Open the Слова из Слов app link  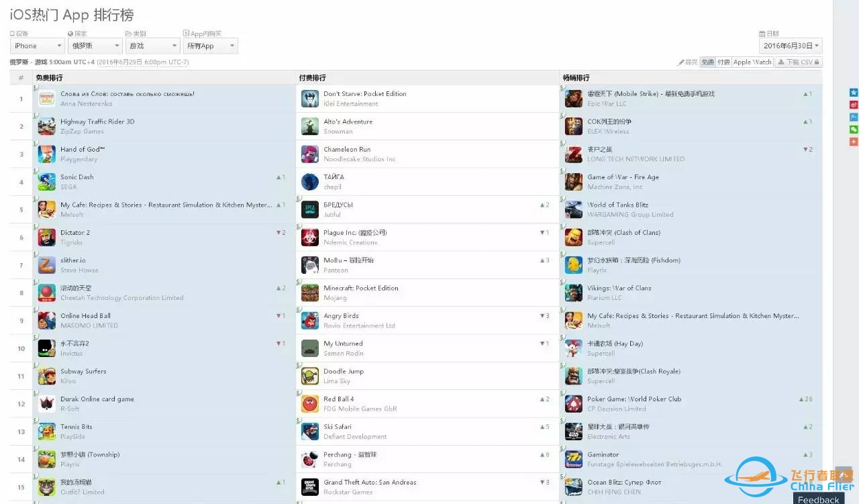pos(128,94)
